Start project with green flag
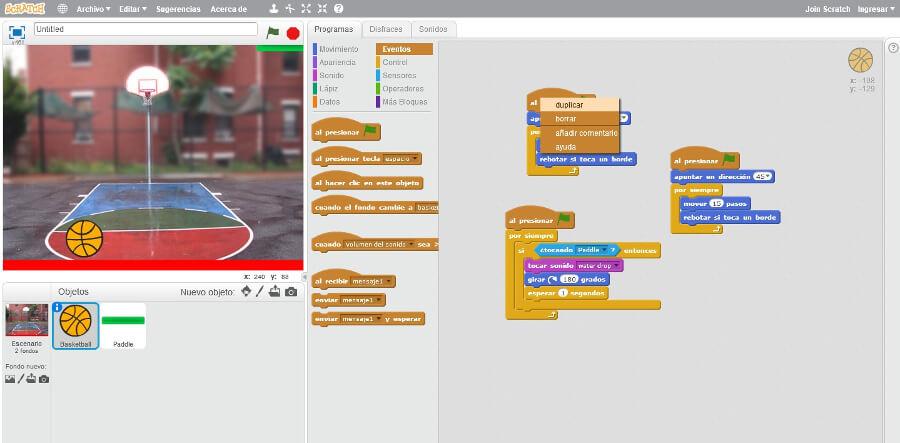The width and height of the screenshot is (900, 443). pos(273,33)
